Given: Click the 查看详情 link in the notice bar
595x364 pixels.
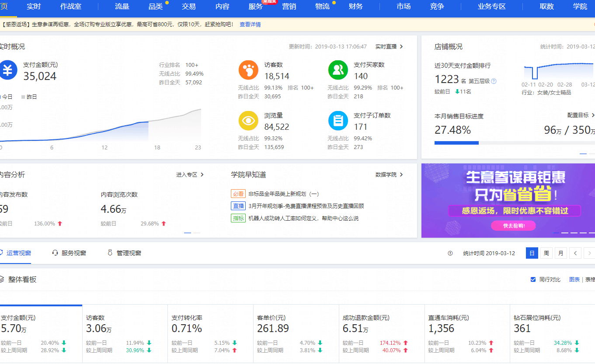Looking at the screenshot, I should [250, 24].
